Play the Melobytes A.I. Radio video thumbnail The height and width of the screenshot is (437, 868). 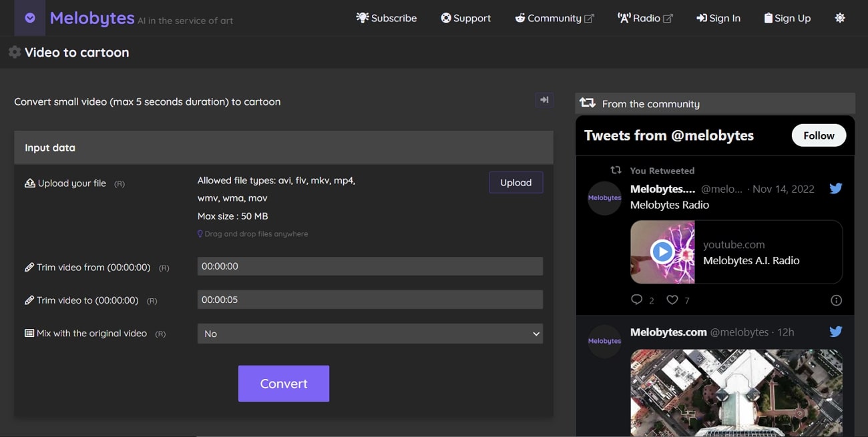click(662, 252)
